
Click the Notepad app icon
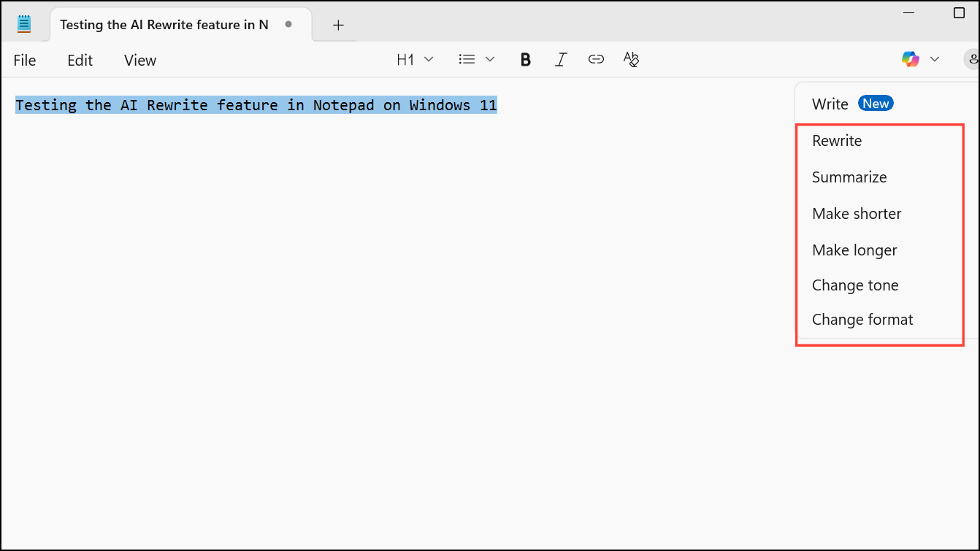(x=24, y=24)
